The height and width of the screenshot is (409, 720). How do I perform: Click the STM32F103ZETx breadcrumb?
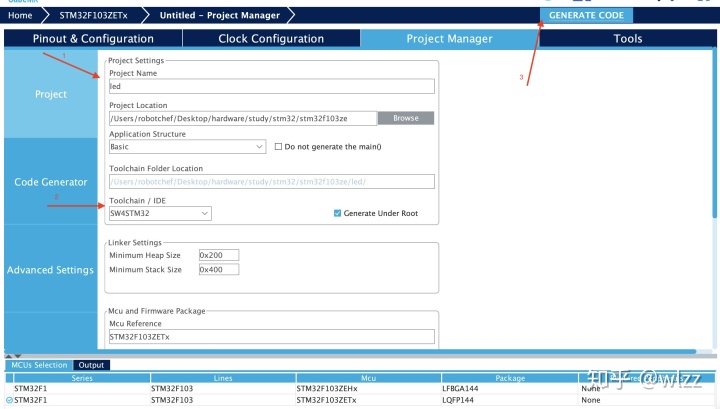tap(93, 15)
